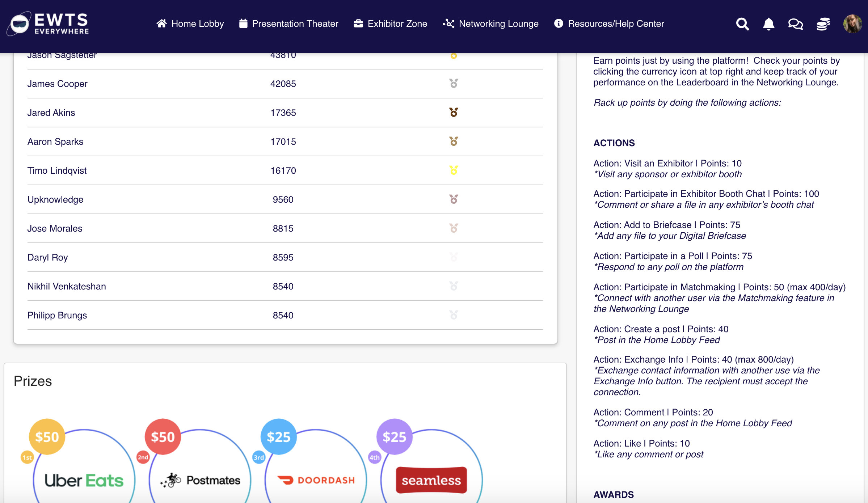Viewport: 868px width, 503px height.
Task: Click the red $50 second-prize badge
Action: pos(163,437)
